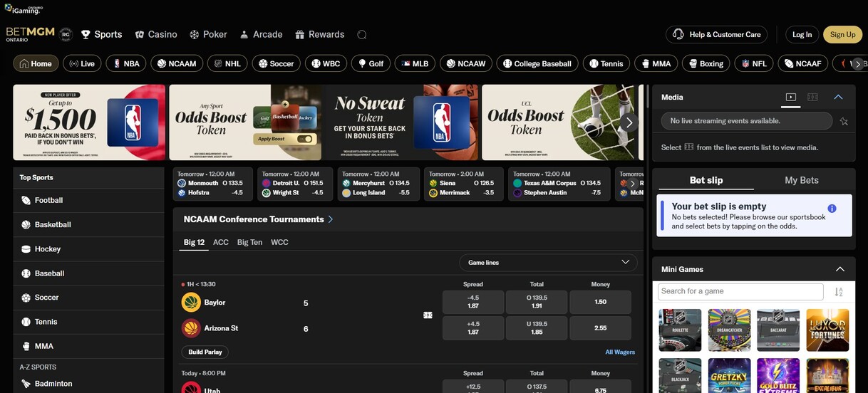Viewport: 868px width, 393px height.
Task: Select the Boxing pill
Action: (x=705, y=63)
